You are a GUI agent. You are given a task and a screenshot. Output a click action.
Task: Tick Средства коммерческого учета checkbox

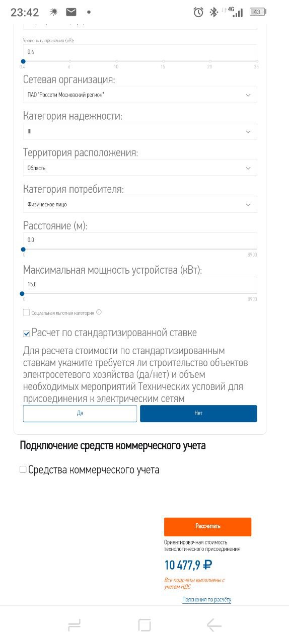pos(23,469)
